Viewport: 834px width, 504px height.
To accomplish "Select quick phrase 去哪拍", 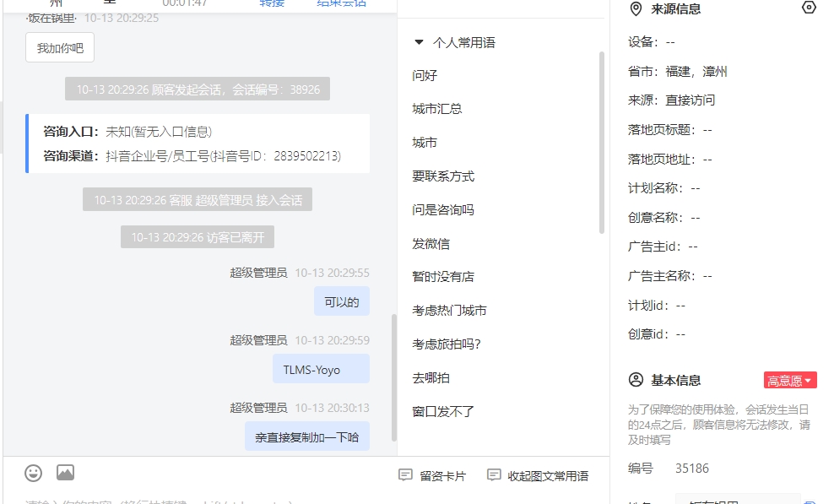I will click(431, 378).
